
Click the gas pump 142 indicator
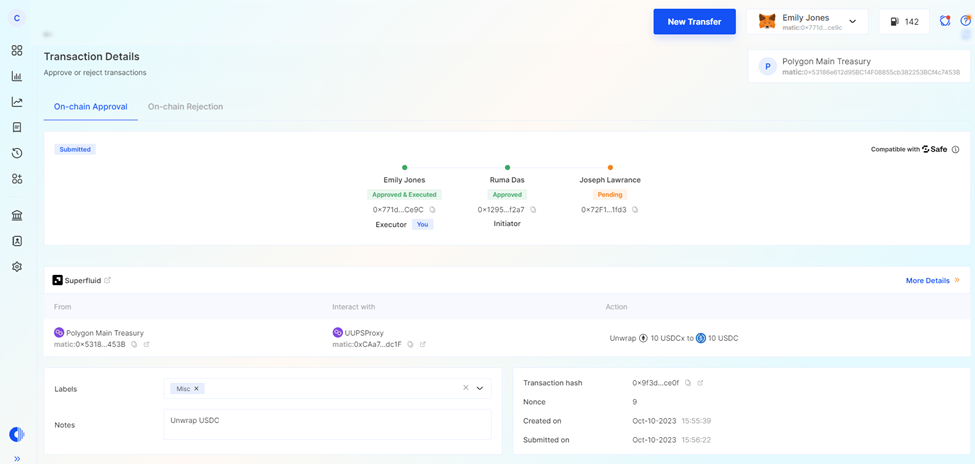click(x=904, y=21)
